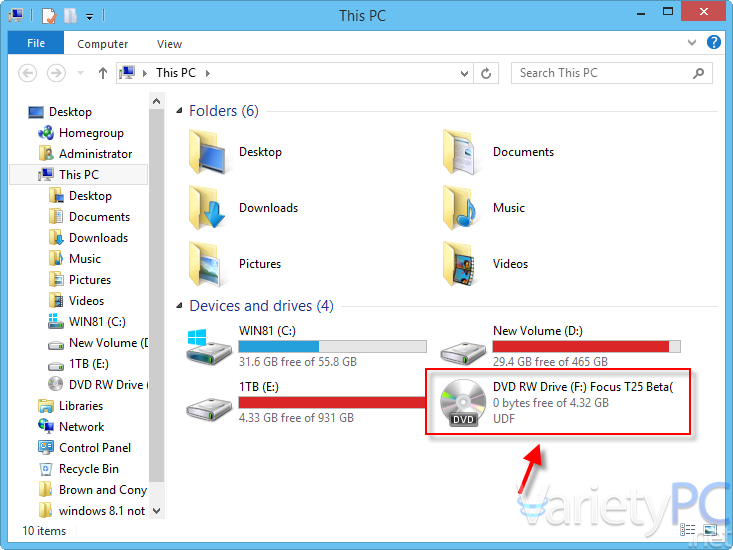Select the Downloads folder icon in Folders
Screen dimensions: 733x550
click(x=206, y=208)
